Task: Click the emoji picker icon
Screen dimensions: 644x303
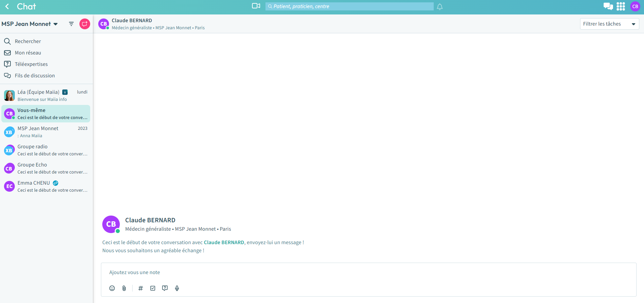Action: pyautogui.click(x=112, y=288)
